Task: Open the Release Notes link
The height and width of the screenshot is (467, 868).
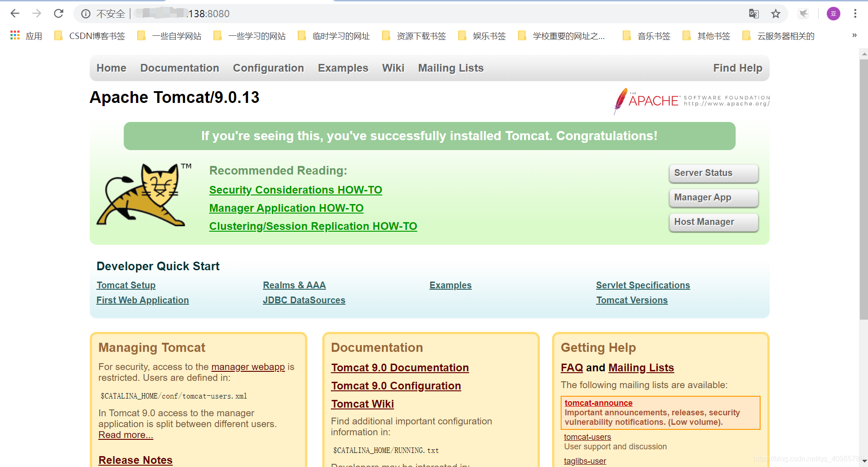Action: pyautogui.click(x=136, y=460)
